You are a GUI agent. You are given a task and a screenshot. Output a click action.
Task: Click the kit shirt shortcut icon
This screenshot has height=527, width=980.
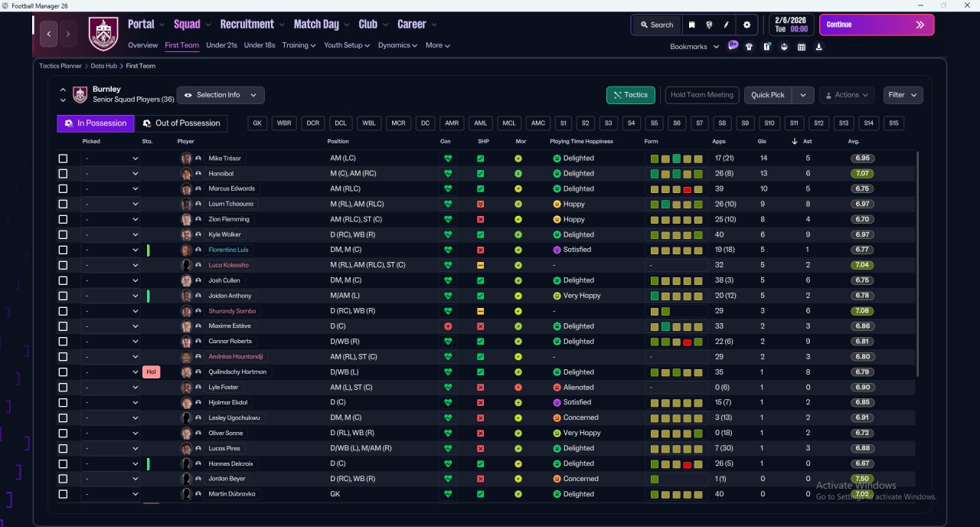pos(749,47)
